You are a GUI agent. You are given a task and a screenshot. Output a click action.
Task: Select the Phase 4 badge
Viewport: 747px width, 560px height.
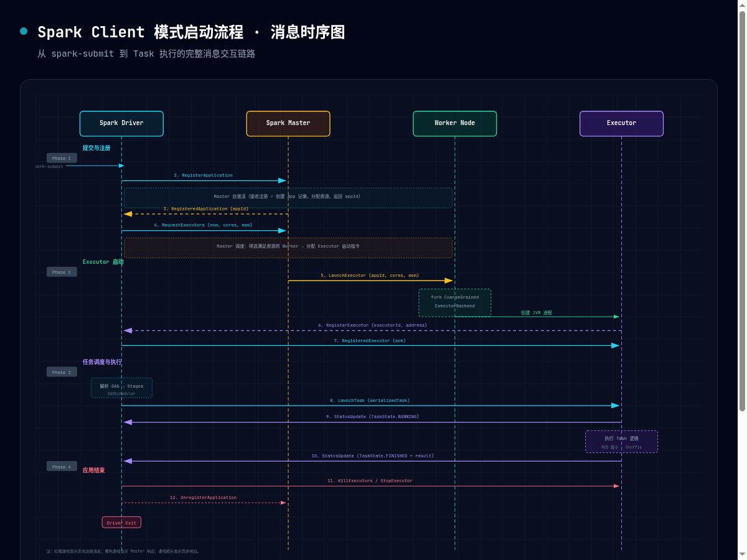tap(62, 466)
